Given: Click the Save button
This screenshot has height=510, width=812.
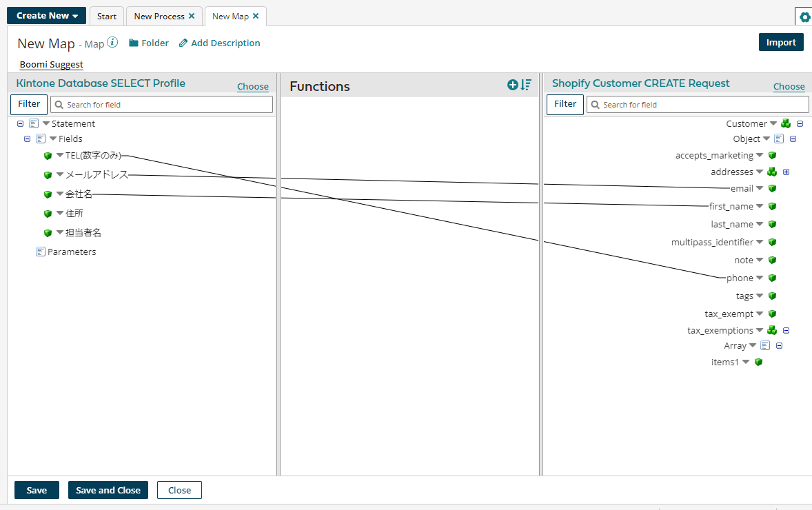Looking at the screenshot, I should [x=37, y=490].
